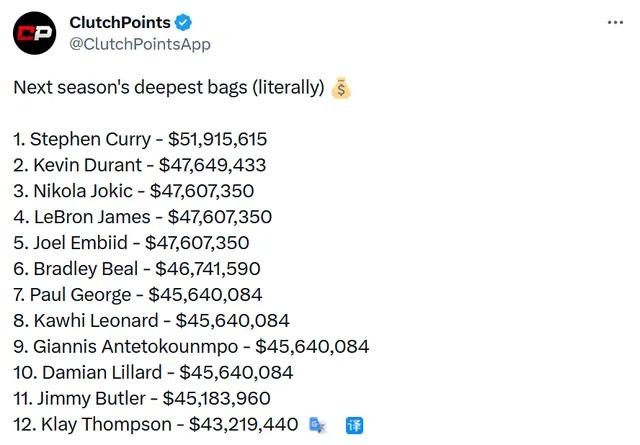Click the Joel Embiid salary line
The image size is (640, 445).
[131, 243]
